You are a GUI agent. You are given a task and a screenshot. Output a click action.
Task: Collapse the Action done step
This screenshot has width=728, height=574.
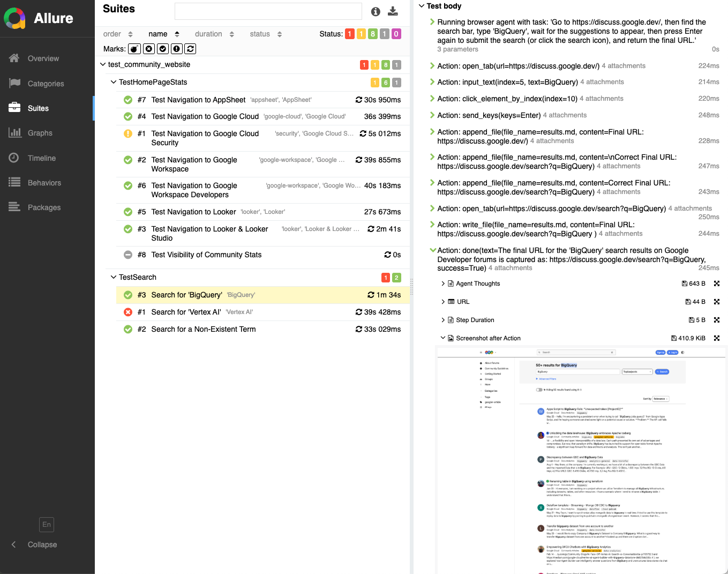[x=433, y=250]
